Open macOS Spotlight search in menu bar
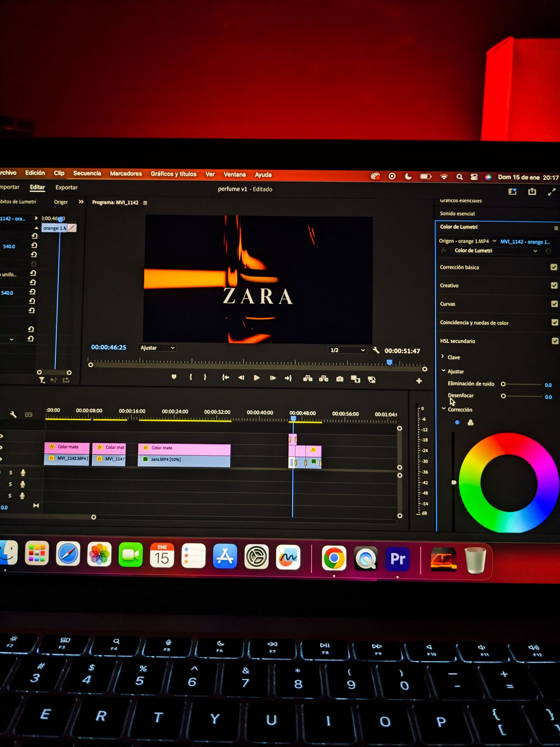 coord(460,177)
